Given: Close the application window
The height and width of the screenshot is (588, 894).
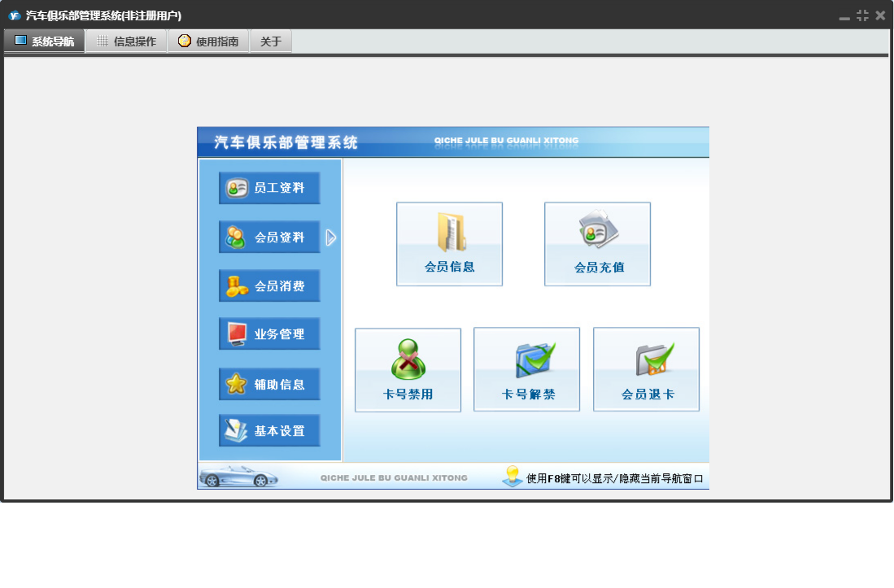Looking at the screenshot, I should pos(880,15).
